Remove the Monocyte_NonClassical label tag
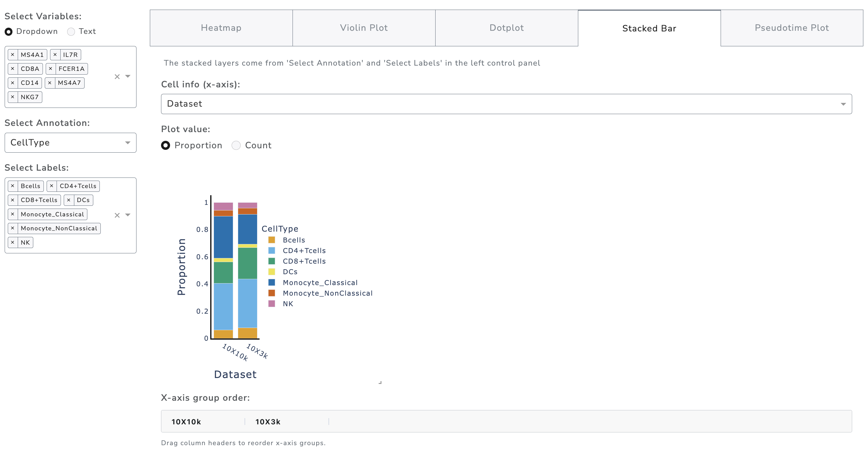 12,228
